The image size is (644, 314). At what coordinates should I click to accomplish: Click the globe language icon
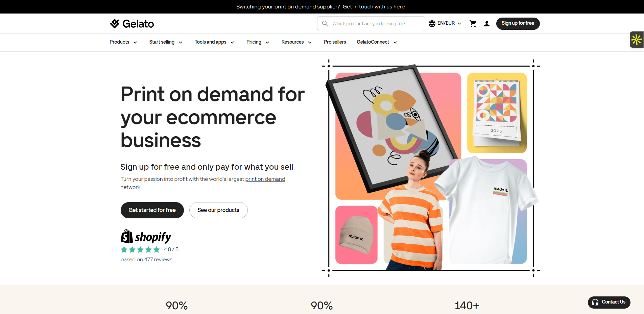pos(432,24)
